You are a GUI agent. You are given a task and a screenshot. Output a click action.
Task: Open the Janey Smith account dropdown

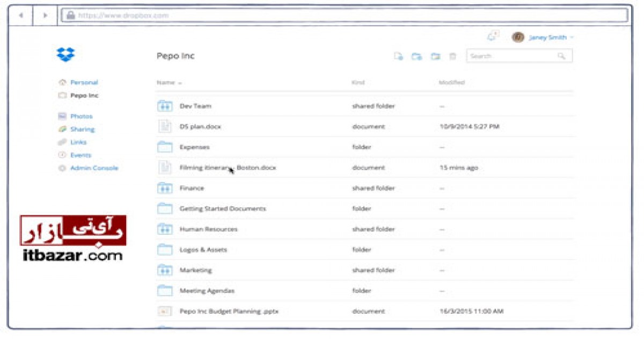click(551, 38)
